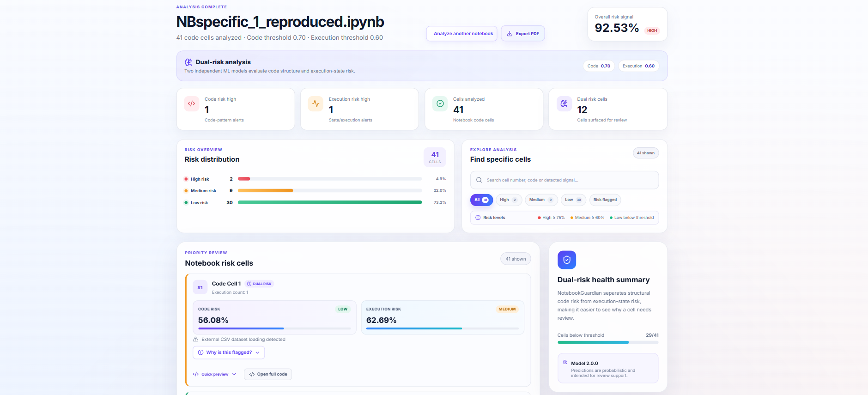The height and width of the screenshot is (395, 868).
Task: Click the HIGH badge beside 92.53%
Action: point(652,31)
